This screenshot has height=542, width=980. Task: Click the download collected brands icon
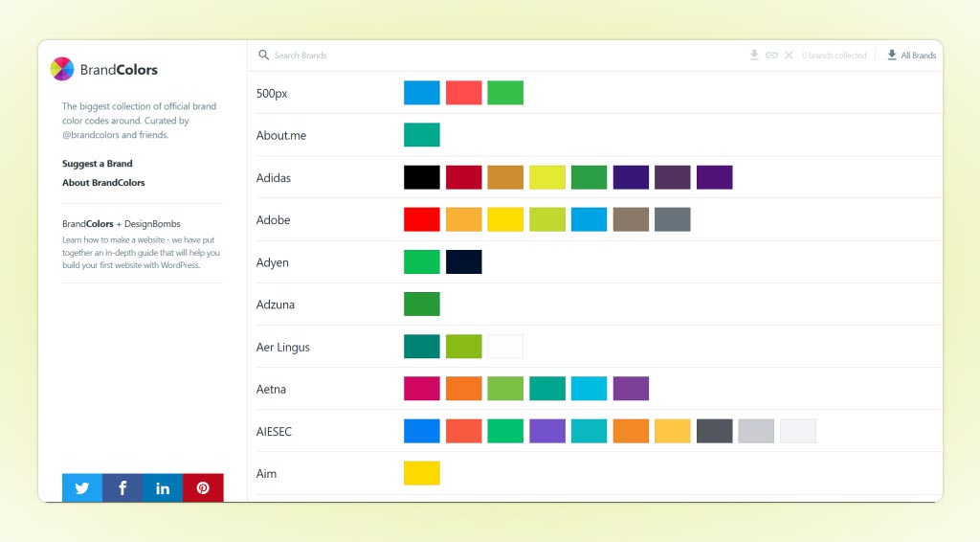[x=754, y=55]
